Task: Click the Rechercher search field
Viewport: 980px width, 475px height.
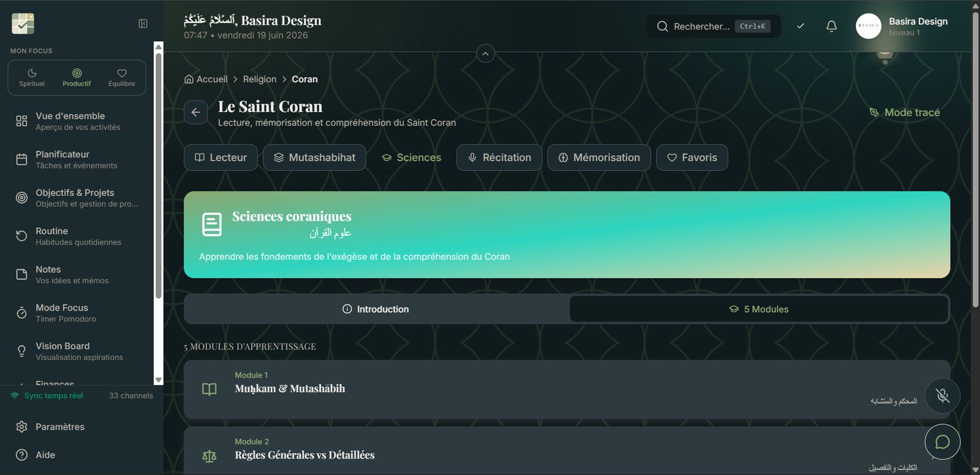Action: tap(713, 26)
